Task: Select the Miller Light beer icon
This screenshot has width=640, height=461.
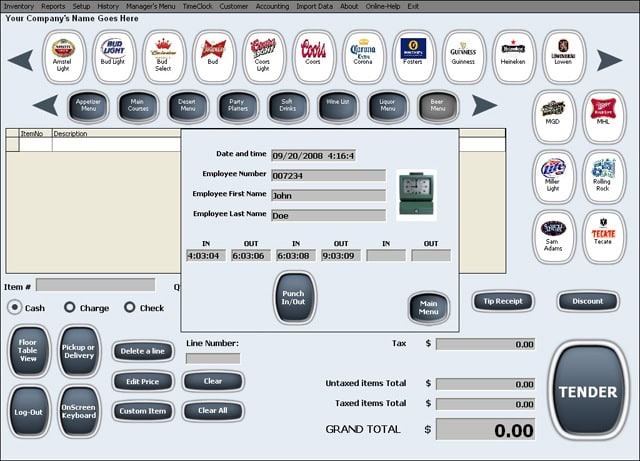Action: pyautogui.click(x=553, y=177)
